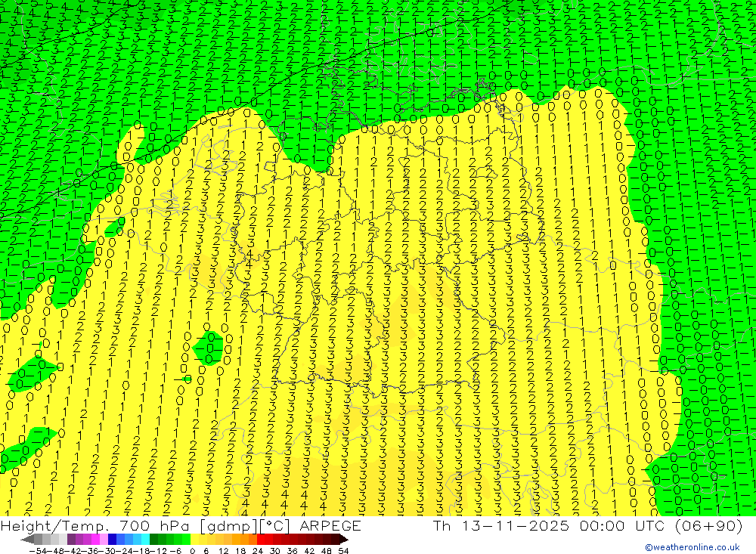
Task: Click the 42 value on the color scale
Action: 309,551
